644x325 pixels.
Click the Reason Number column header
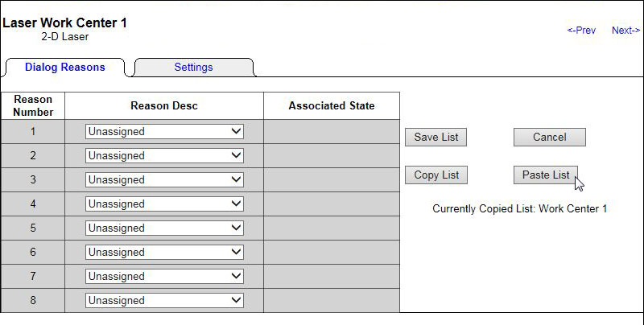(33, 106)
